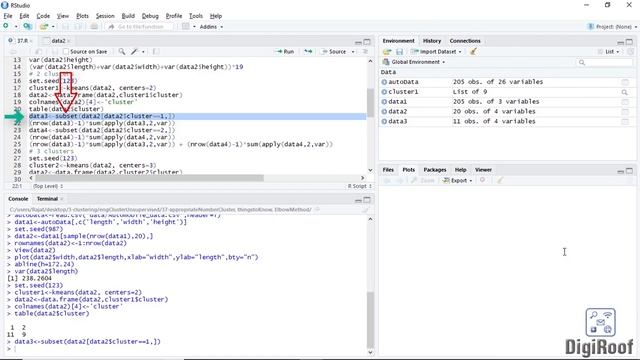
Task: Switch to the Files tab
Action: [388, 170]
